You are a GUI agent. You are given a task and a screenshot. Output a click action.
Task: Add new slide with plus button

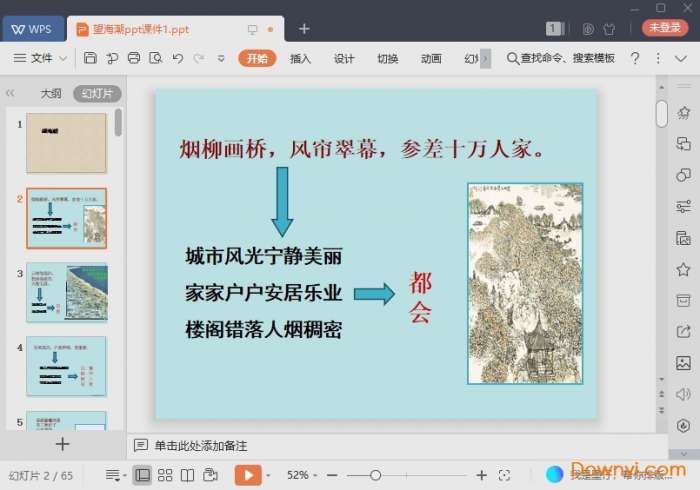point(62,444)
